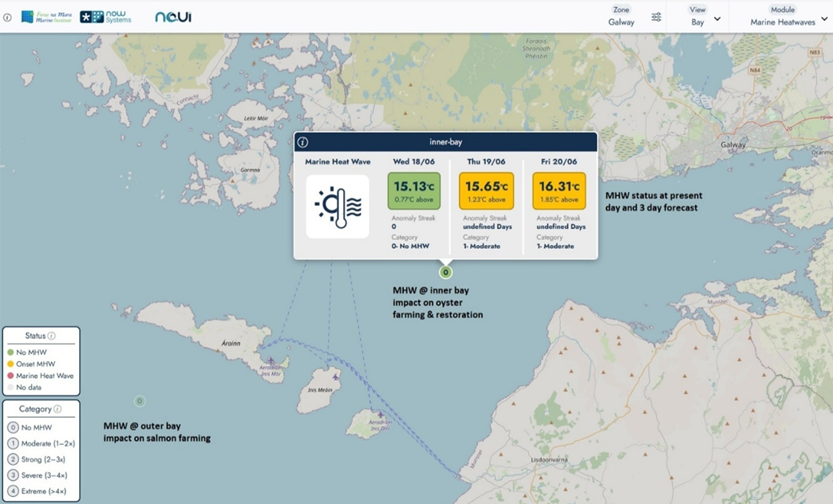833x504 pixels.
Task: Click the info icon in the inner-bay popup header
Action: (x=303, y=142)
